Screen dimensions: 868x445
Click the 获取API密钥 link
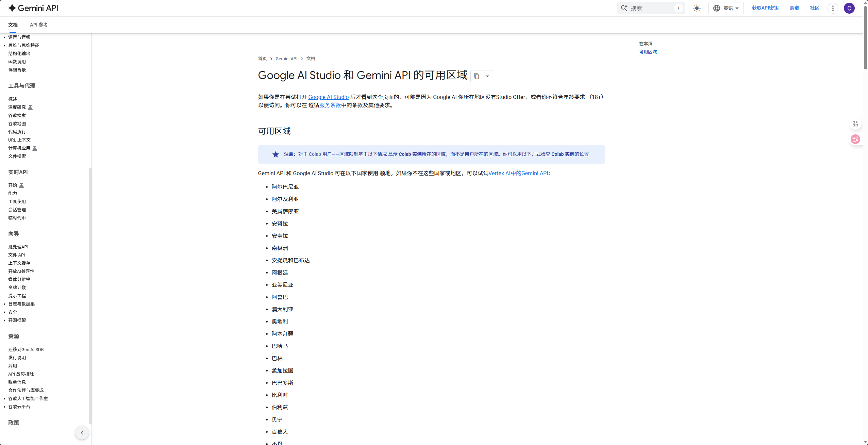click(x=765, y=8)
